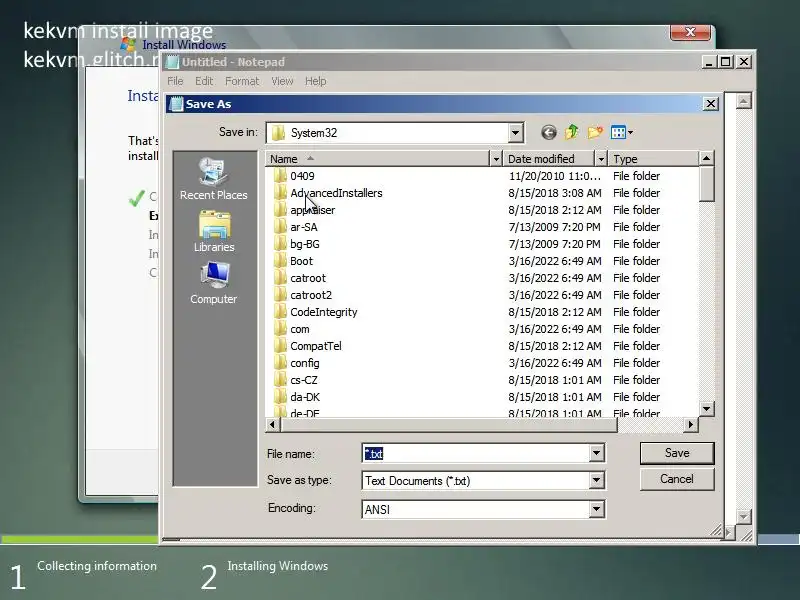Open the File menu in Notepad

[175, 81]
